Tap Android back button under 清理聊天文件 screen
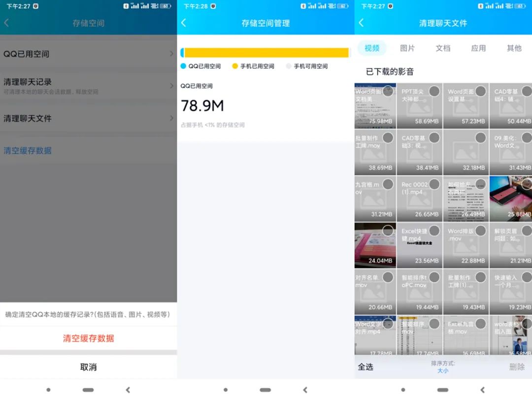 click(x=482, y=390)
